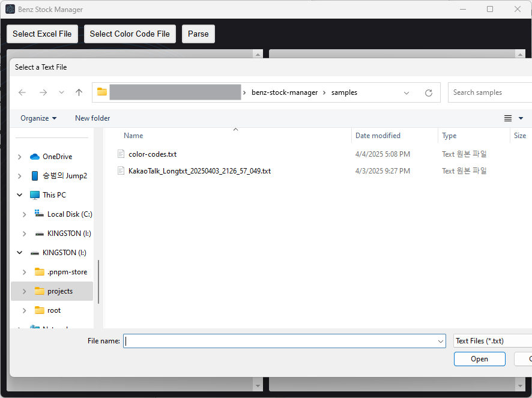The image size is (532, 398).
Task: Click the Back navigation arrow
Action: pyautogui.click(x=22, y=92)
